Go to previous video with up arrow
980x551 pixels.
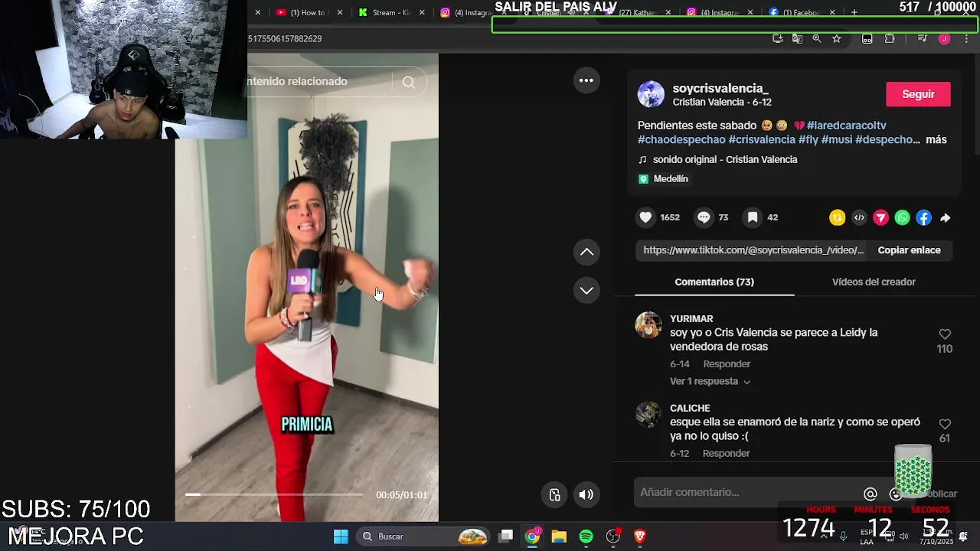click(586, 252)
